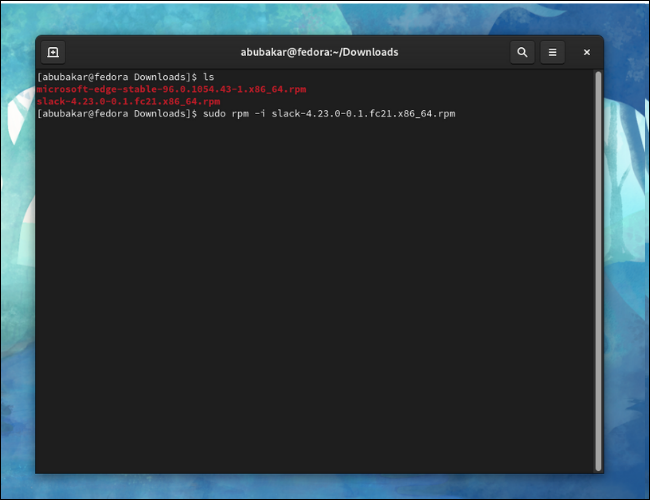Click the microsoft-edge-stable rpm filename

pos(171,89)
